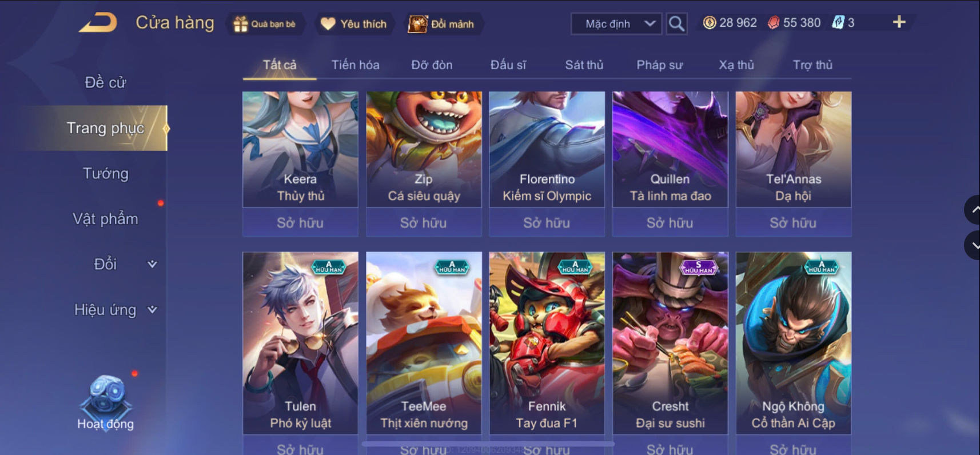Tap the red ruby balance icon

[x=773, y=23]
